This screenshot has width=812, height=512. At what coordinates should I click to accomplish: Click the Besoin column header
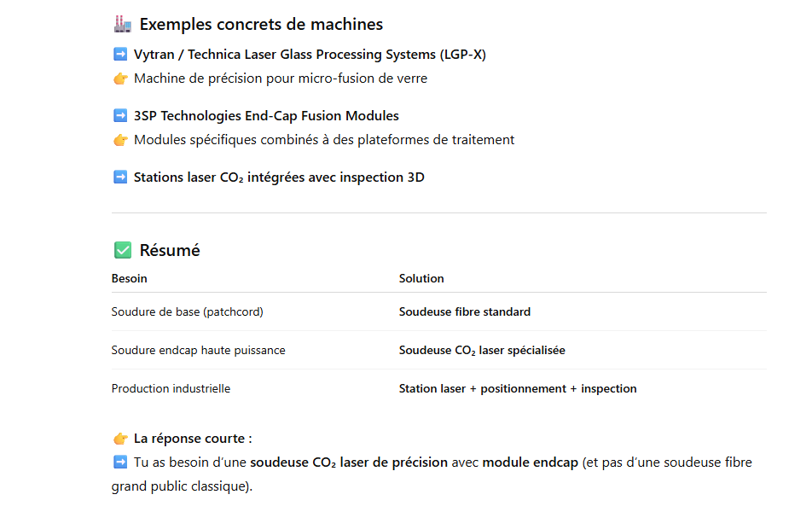click(129, 278)
